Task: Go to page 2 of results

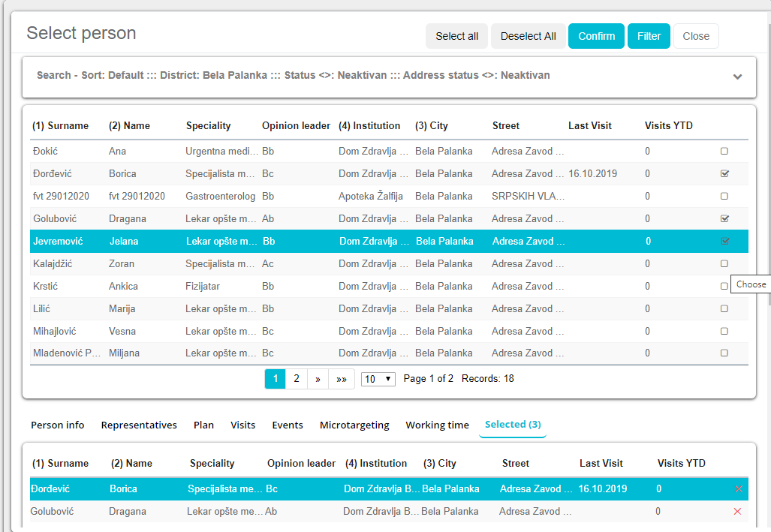Action: click(297, 379)
